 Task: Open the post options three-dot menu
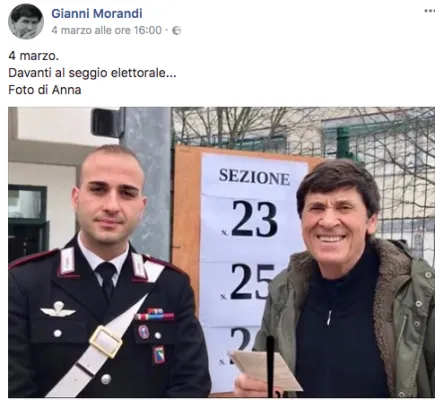pos(429,11)
